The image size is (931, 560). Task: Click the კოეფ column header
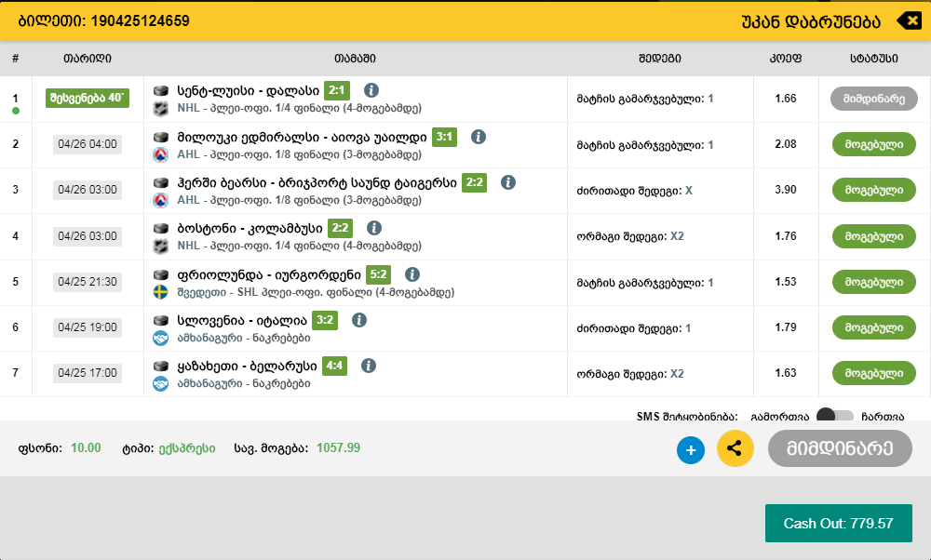786,58
